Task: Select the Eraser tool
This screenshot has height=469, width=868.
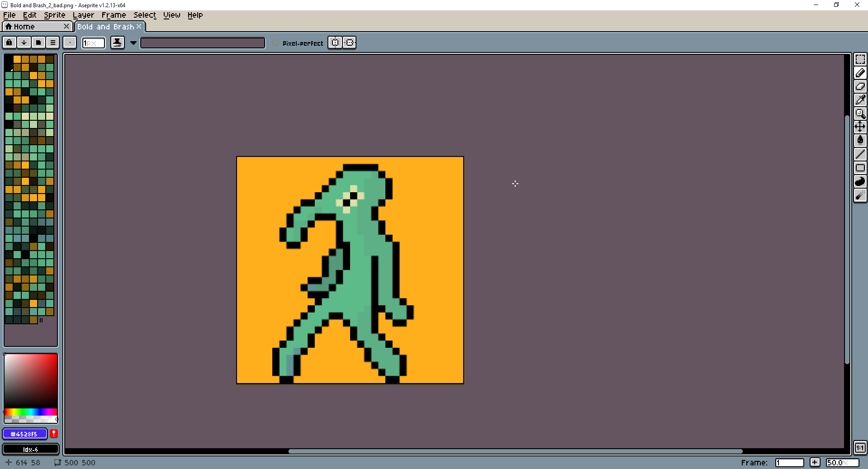Action: pos(860,86)
